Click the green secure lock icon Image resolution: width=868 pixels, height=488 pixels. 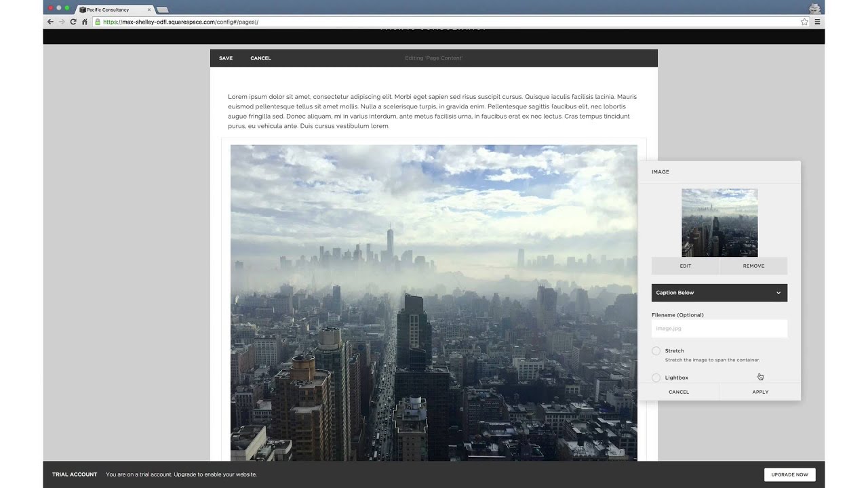pyautogui.click(x=98, y=22)
